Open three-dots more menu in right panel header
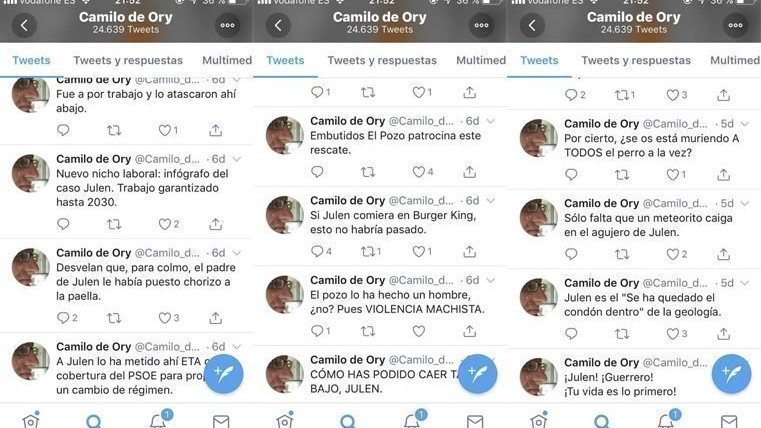 tap(735, 25)
